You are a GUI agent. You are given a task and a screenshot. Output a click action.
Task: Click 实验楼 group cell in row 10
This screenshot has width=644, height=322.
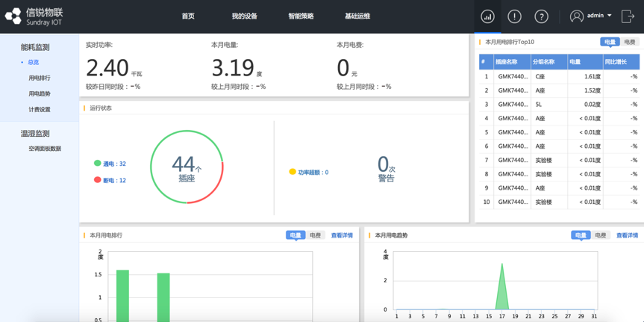[549, 202]
